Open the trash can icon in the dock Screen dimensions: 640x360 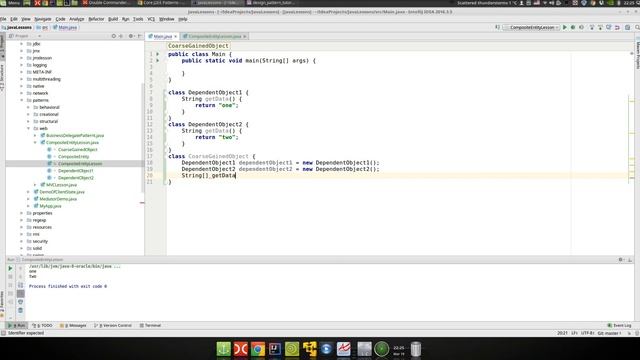click(416, 349)
